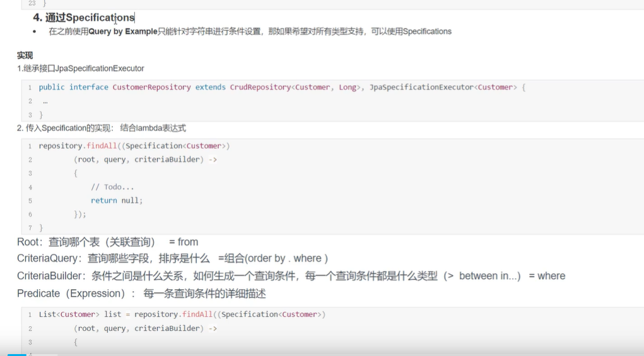This screenshot has width=644, height=356.
Task: Click 'extends' keyword in the interface code
Action: coord(210,88)
